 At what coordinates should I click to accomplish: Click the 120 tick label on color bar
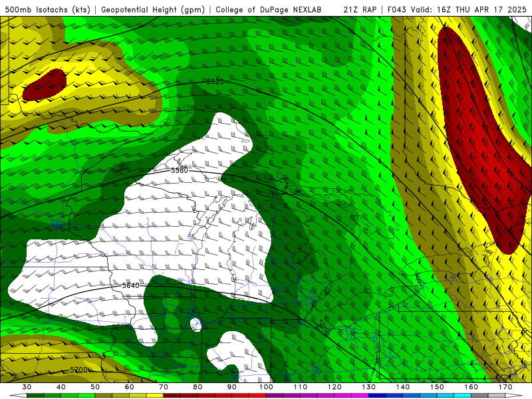click(334, 387)
